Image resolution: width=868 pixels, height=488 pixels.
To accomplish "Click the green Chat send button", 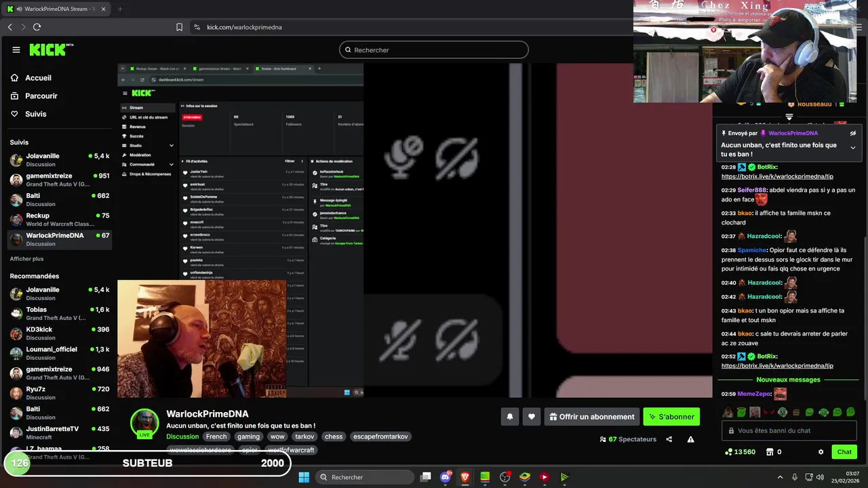I will coord(844,452).
